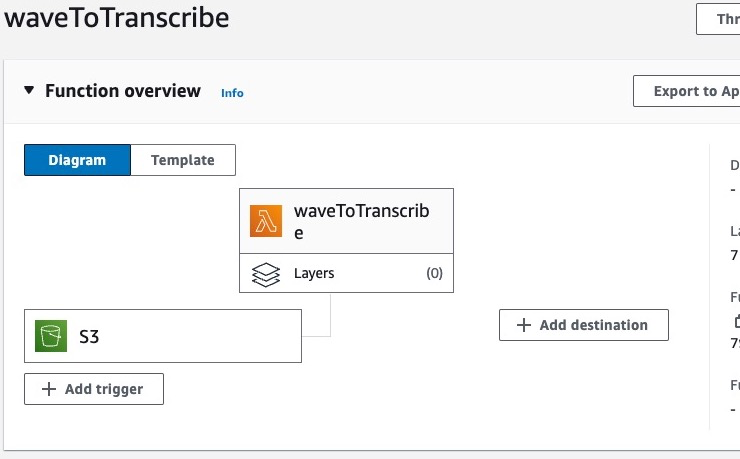Click the orange Lambda function icon
Screen dimensions: 740x459
click(x=266, y=221)
